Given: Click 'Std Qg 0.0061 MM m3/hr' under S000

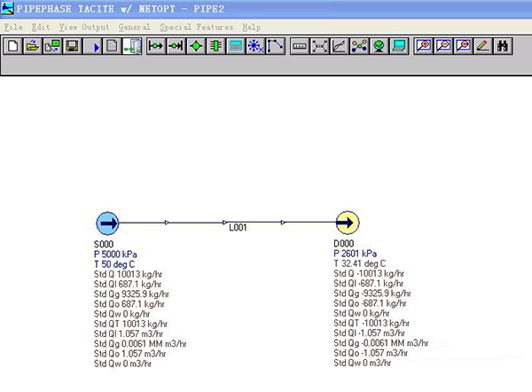Looking at the screenshot, I should click(140, 344).
